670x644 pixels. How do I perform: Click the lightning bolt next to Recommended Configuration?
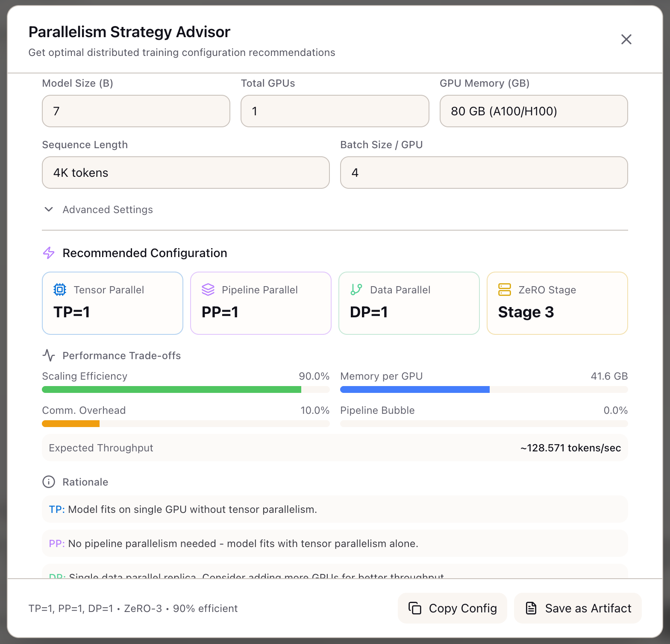49,253
